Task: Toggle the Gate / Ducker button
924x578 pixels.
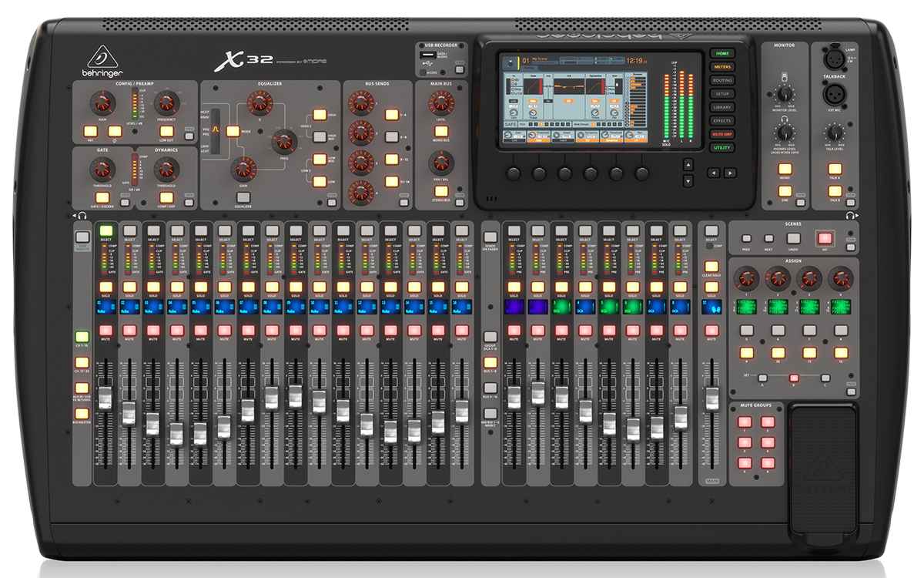Action: coord(102,197)
